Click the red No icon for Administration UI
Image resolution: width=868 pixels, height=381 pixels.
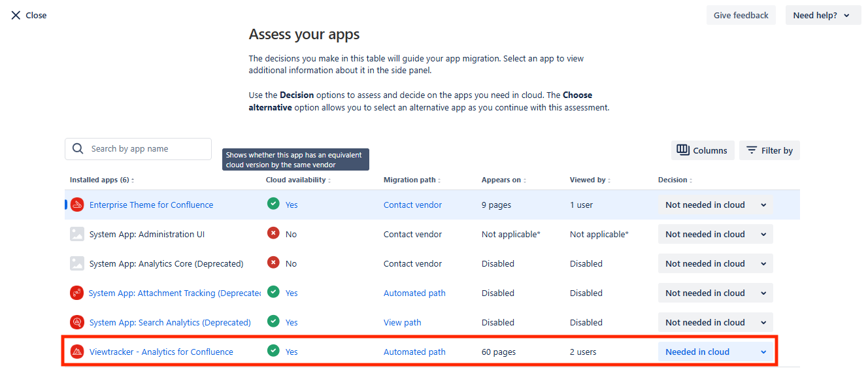click(x=273, y=233)
